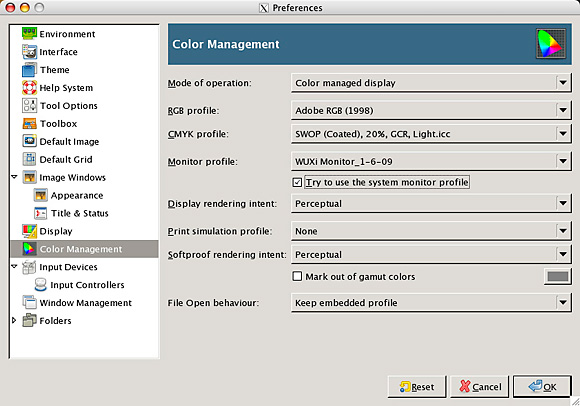Select the Theme icon in sidebar
The width and height of the screenshot is (580, 406).
pyautogui.click(x=29, y=70)
